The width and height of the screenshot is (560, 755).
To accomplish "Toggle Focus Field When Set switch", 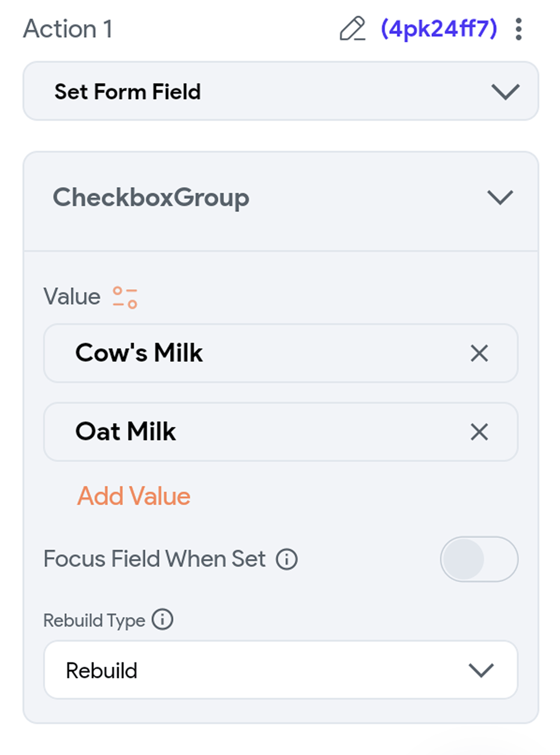I will point(479,559).
